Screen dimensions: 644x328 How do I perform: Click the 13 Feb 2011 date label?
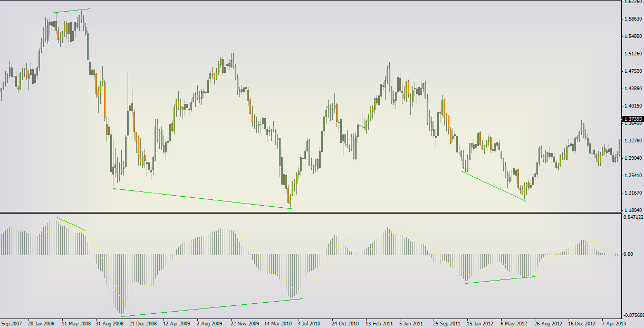[x=379, y=323]
